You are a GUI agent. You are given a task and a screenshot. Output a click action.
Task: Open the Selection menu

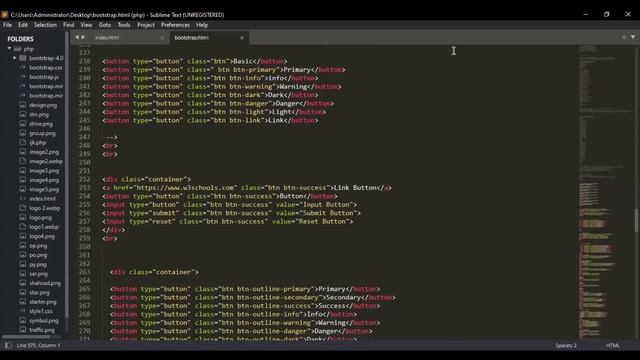[45, 25]
